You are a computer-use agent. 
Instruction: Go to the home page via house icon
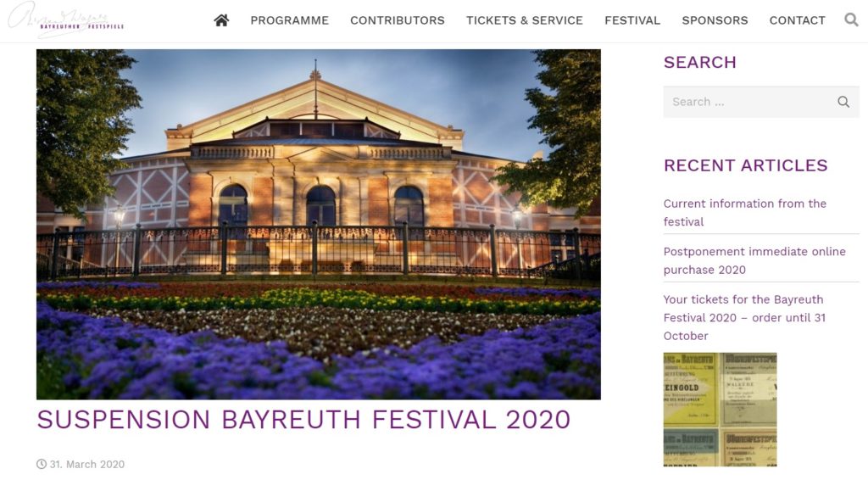221,20
